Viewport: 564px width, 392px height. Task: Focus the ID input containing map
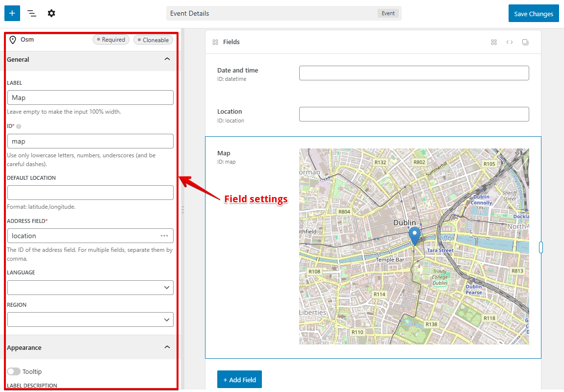coord(90,141)
